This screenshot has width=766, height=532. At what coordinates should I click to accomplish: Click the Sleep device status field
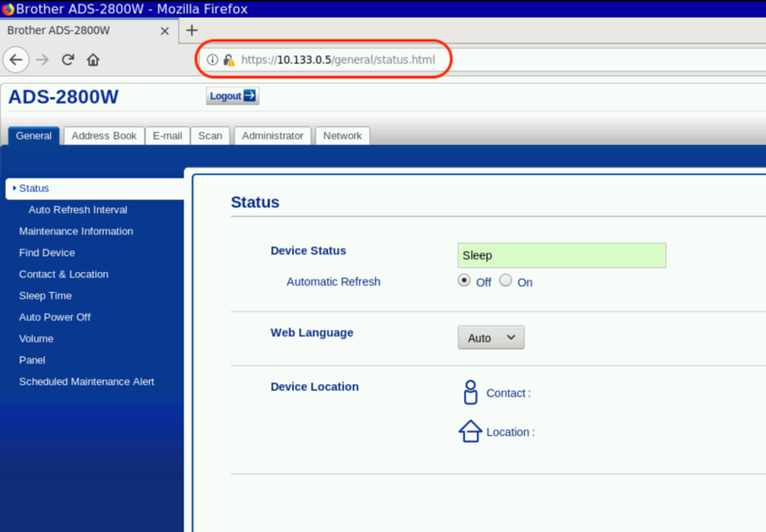[562, 255]
